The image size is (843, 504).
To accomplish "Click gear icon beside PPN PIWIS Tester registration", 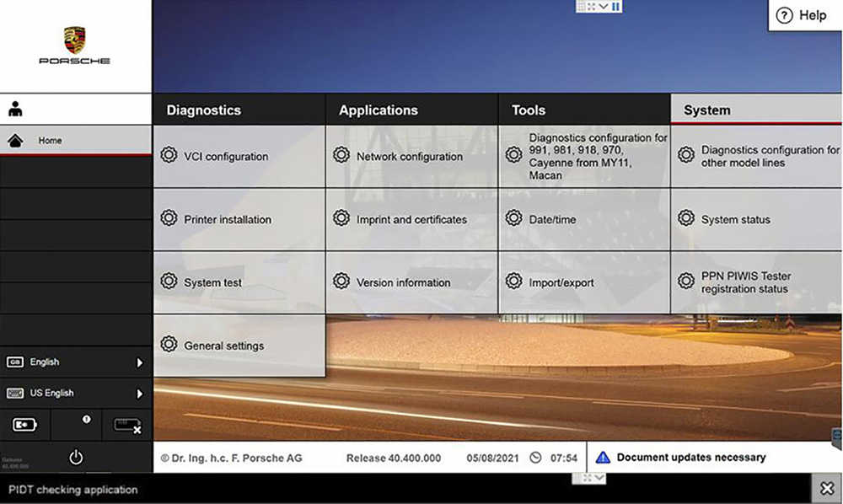I will [686, 281].
